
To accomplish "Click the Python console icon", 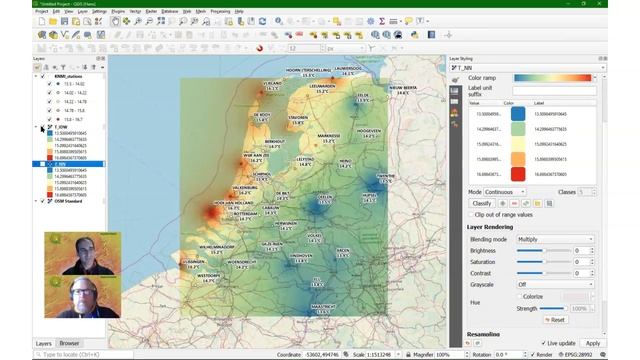I will (415, 35).
